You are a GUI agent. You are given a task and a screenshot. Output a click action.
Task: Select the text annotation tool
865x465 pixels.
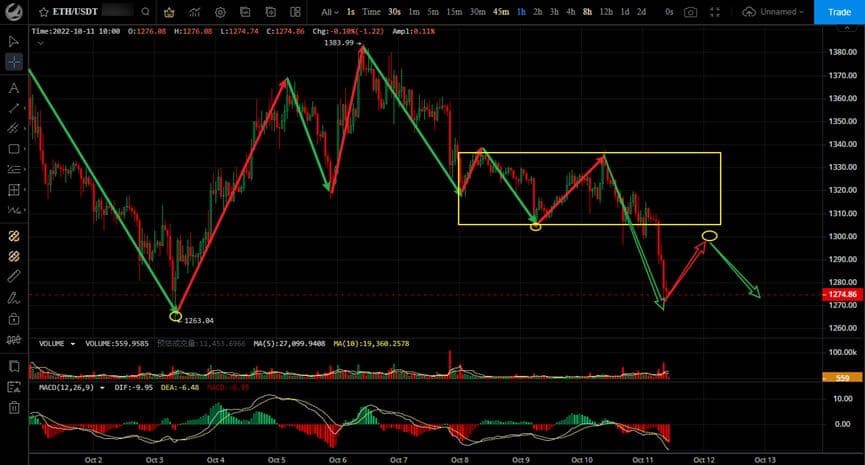tap(14, 88)
